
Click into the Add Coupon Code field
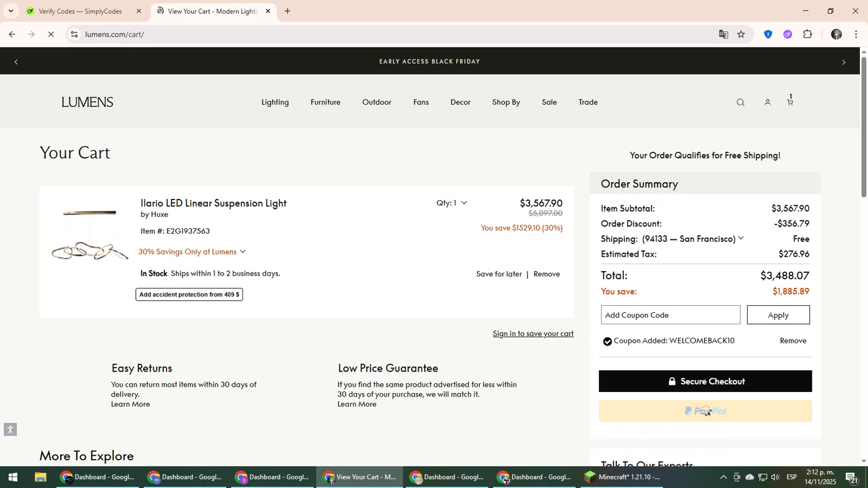[x=670, y=315]
